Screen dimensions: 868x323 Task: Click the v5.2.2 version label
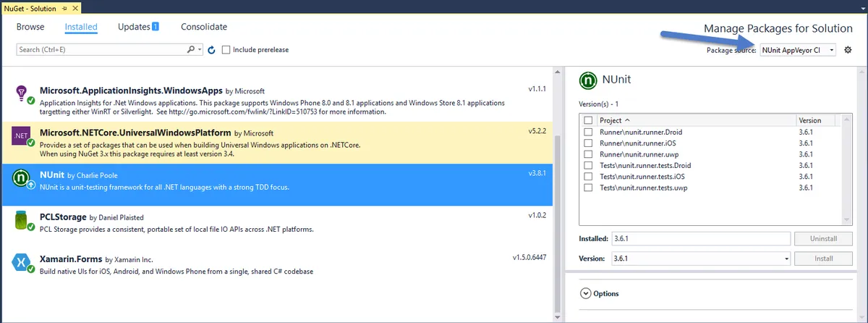538,131
